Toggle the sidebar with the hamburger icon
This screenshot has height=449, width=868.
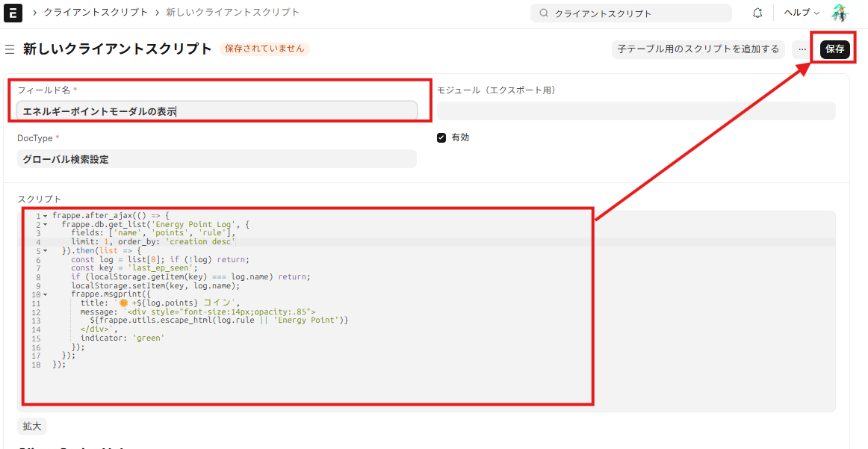(x=10, y=49)
